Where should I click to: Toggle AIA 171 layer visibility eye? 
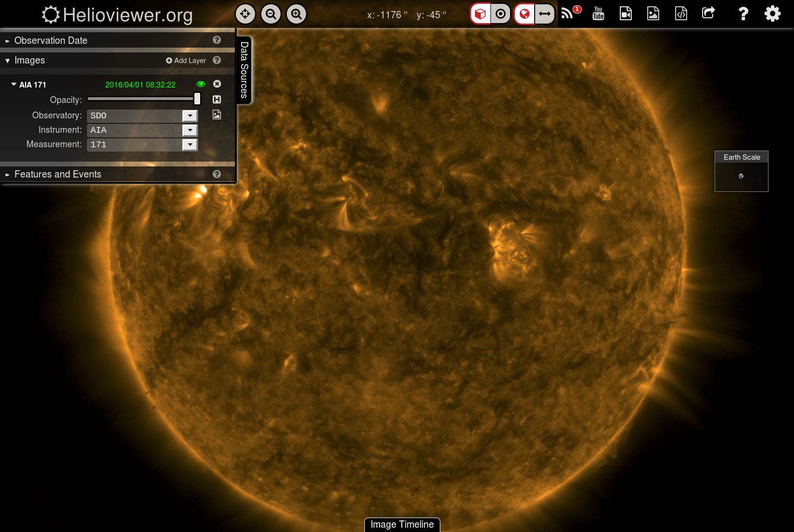tap(201, 84)
